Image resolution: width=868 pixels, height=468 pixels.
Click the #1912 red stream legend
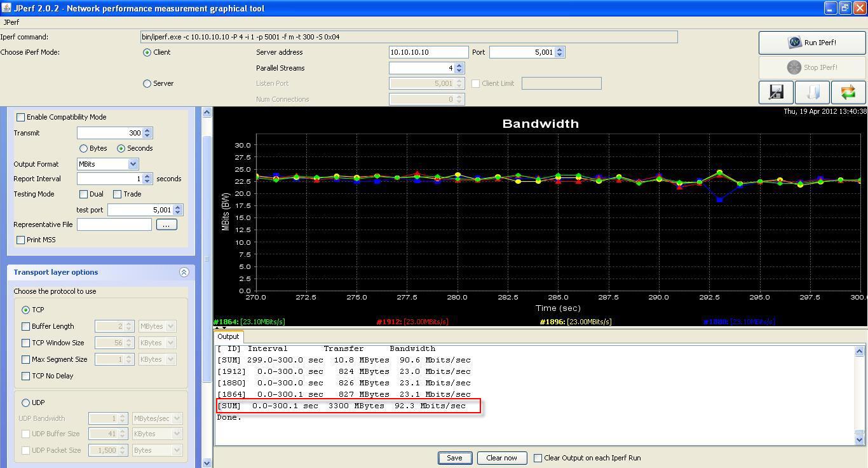[x=412, y=322]
